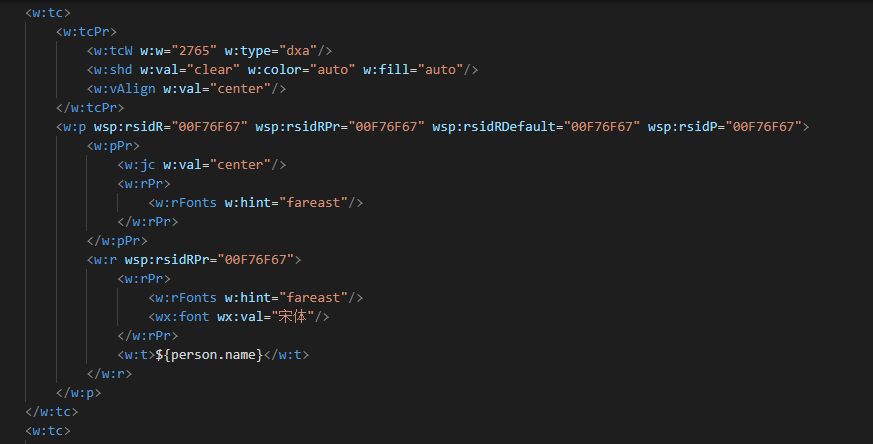The width and height of the screenshot is (873, 444).
Task: Click the wsp:rsidP attribute name
Action: click(x=683, y=126)
